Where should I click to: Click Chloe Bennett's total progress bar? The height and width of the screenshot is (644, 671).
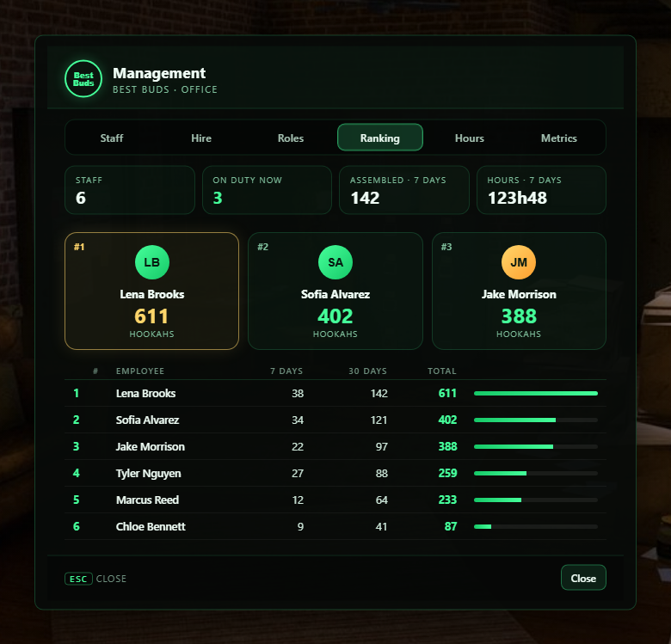[x=536, y=526]
